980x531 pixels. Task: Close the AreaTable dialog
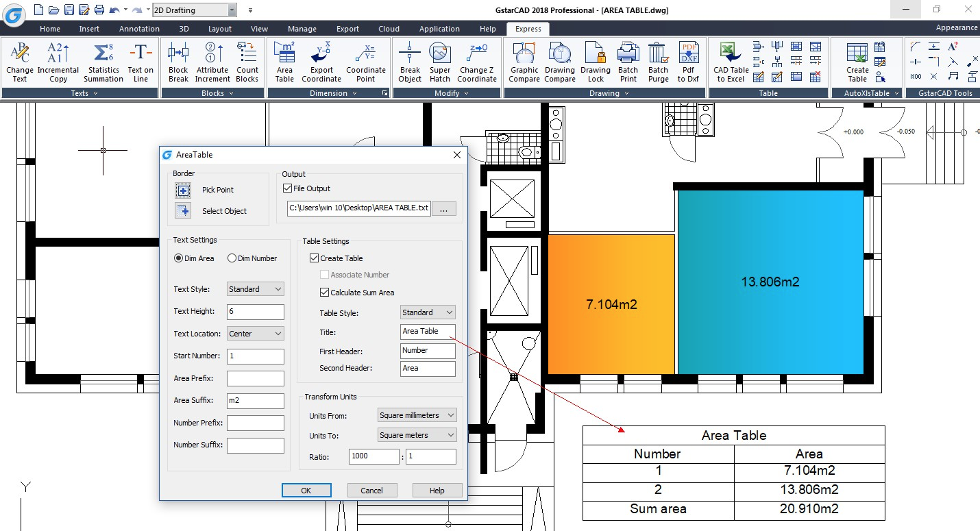[457, 155]
